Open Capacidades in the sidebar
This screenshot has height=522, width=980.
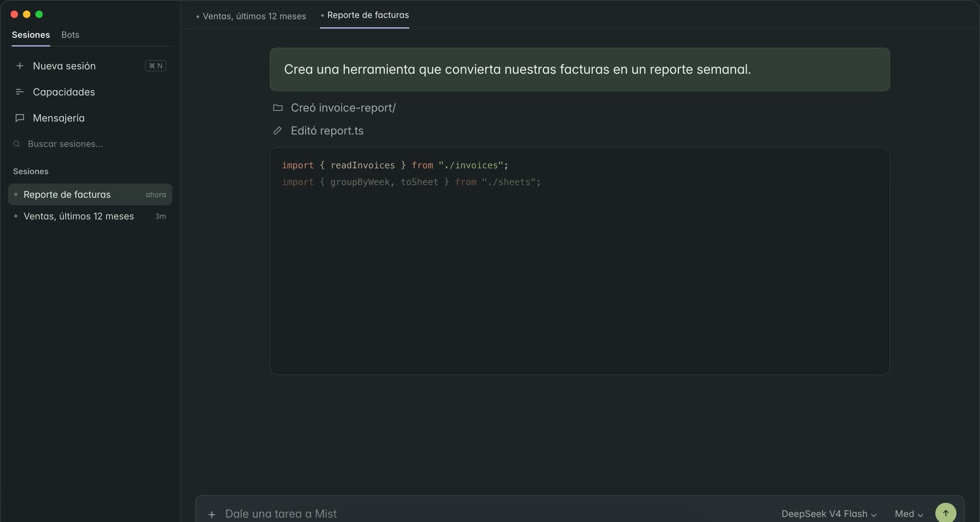pyautogui.click(x=91, y=92)
